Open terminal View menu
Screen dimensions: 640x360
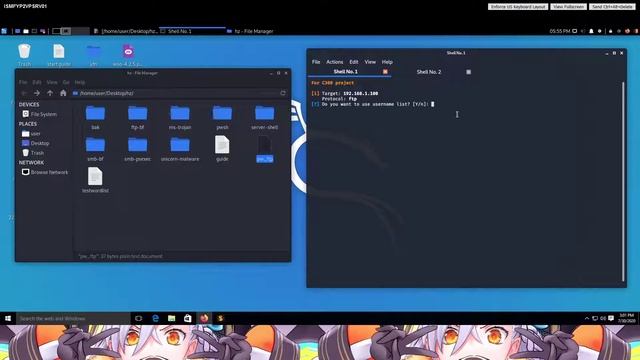[x=370, y=62]
